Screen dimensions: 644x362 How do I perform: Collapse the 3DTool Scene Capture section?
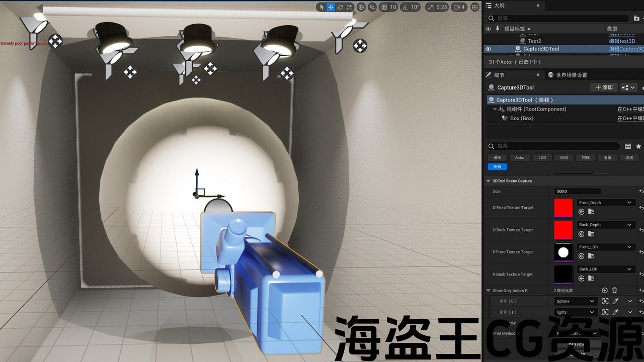pyautogui.click(x=488, y=181)
